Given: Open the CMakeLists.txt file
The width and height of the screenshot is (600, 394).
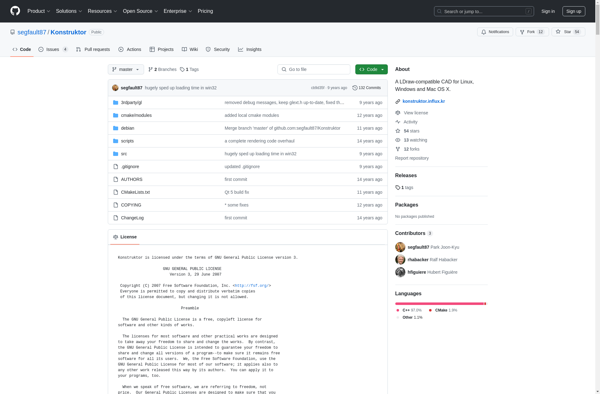Looking at the screenshot, I should [135, 192].
